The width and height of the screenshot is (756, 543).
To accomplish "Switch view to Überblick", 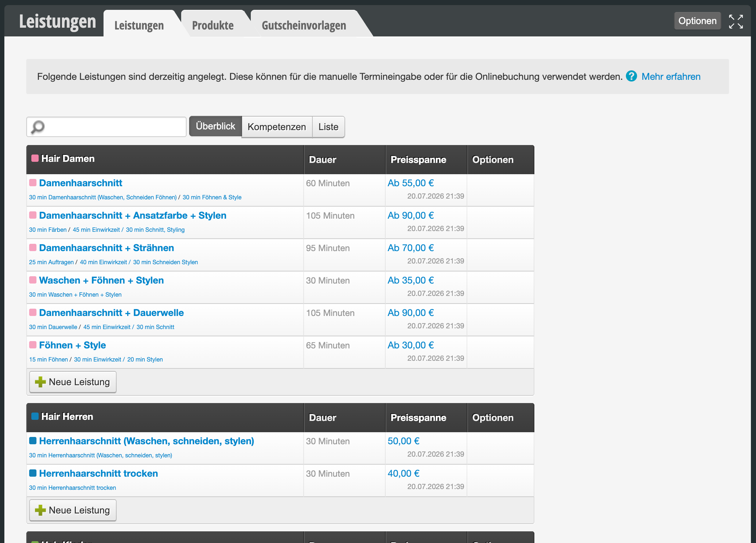I will 215,126.
